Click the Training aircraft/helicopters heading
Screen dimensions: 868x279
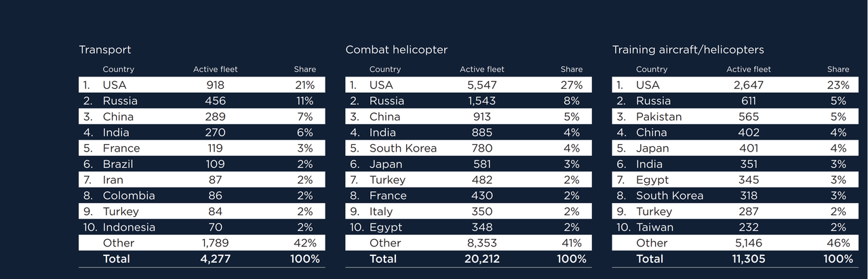[688, 49]
